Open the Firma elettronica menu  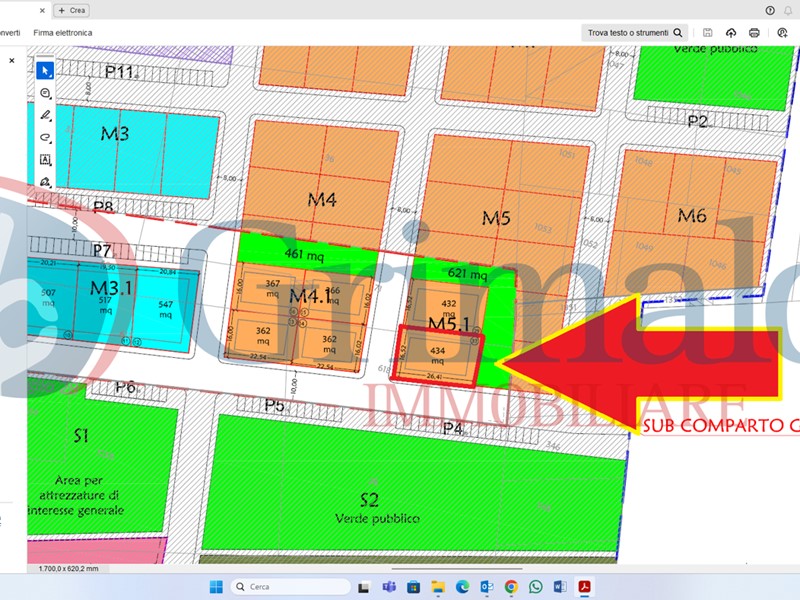tap(62, 32)
